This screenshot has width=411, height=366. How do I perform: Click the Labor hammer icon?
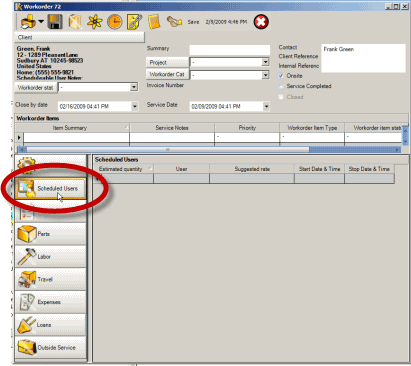tap(27, 256)
